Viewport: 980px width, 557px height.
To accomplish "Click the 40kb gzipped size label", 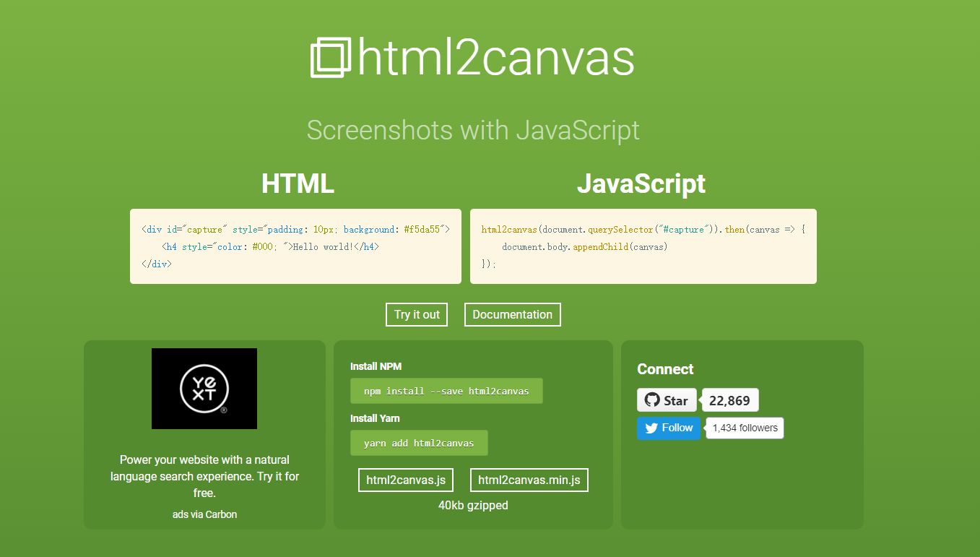I will pos(473,505).
